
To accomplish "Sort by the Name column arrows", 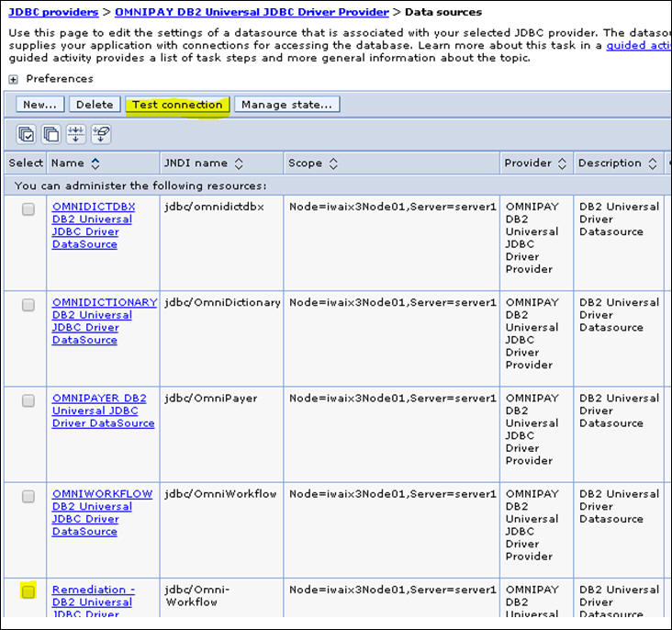I will click(95, 163).
